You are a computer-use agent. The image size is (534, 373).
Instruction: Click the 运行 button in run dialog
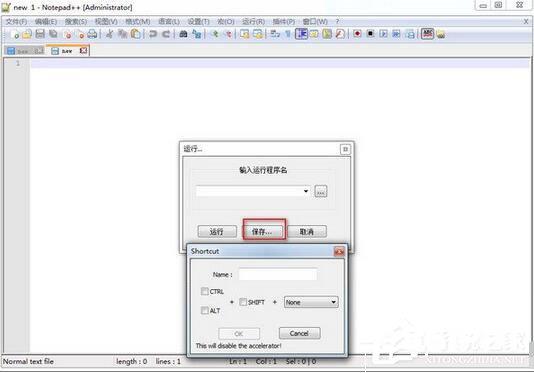click(217, 232)
